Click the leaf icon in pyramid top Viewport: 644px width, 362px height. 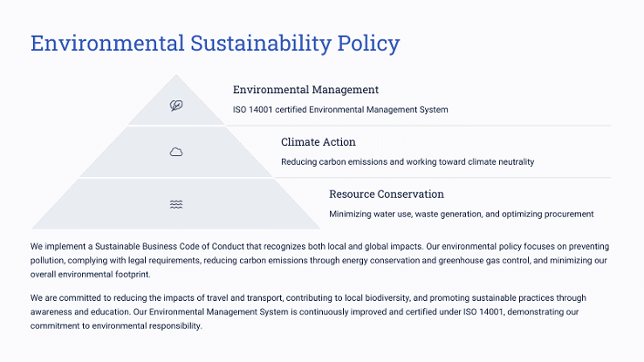tap(176, 106)
